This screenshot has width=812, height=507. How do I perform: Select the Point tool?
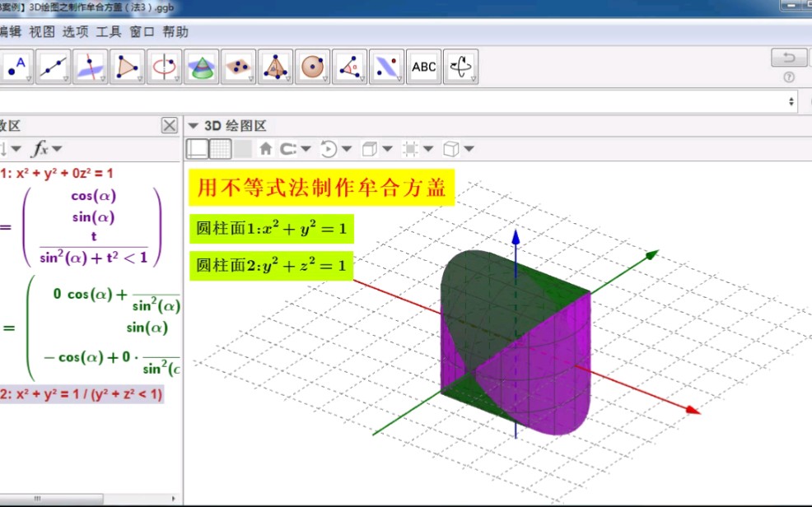(17, 66)
